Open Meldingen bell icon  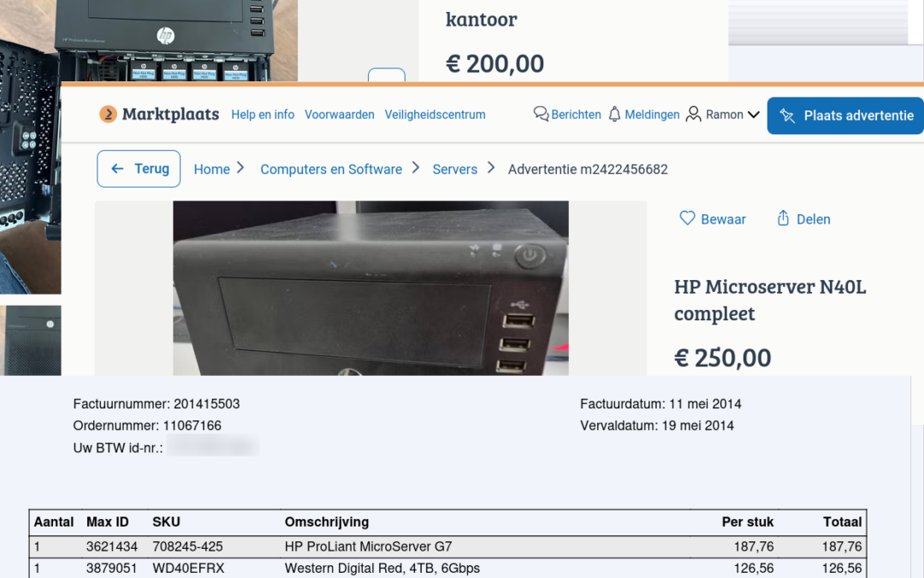pyautogui.click(x=614, y=114)
